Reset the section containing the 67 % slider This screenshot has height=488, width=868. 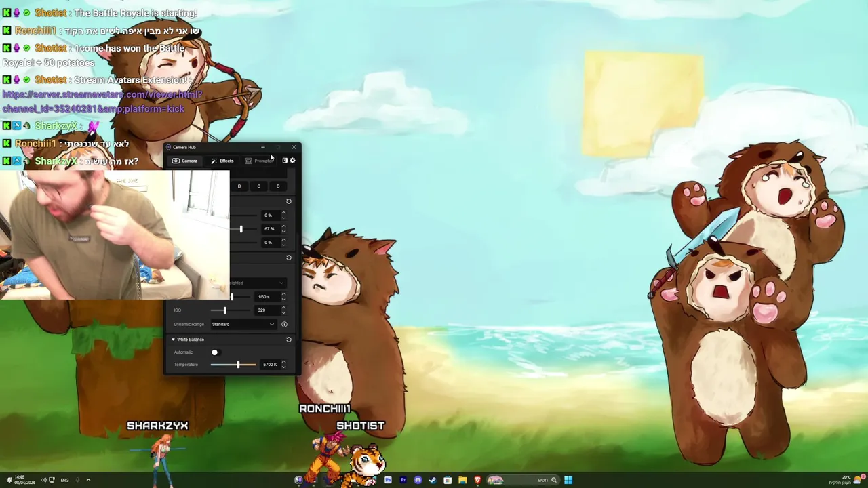pyautogui.click(x=289, y=201)
